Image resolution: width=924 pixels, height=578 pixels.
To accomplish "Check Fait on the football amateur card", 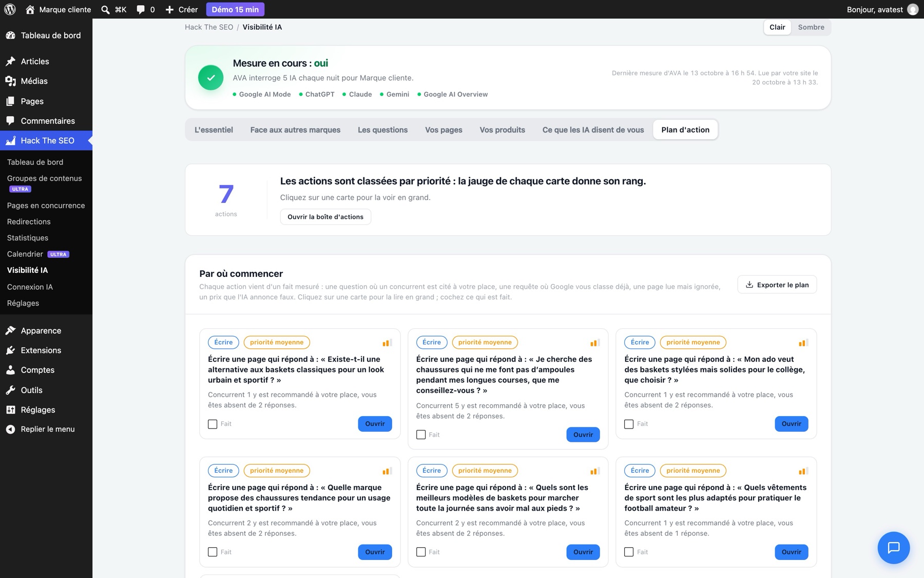I will click(629, 552).
